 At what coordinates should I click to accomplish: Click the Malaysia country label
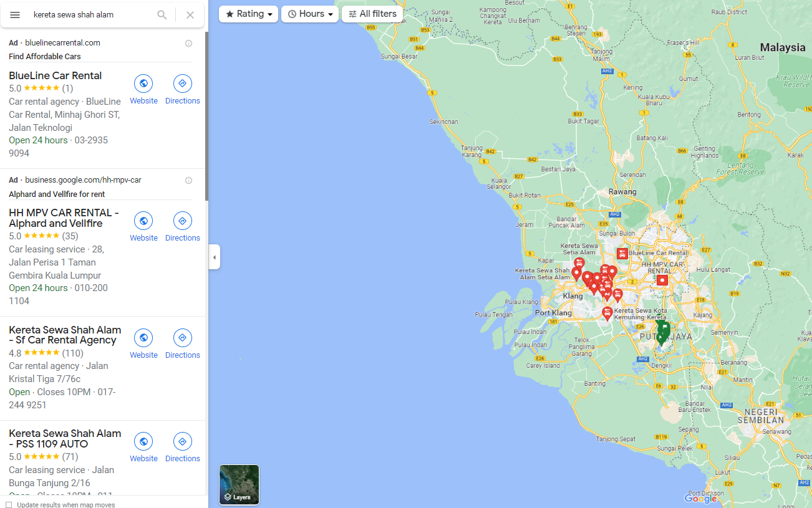point(783,47)
